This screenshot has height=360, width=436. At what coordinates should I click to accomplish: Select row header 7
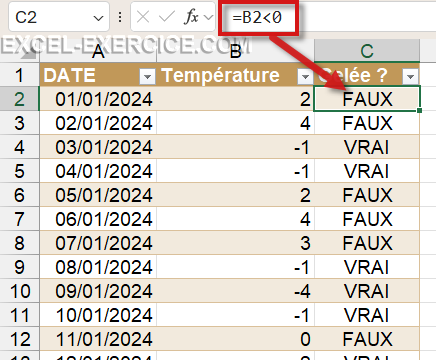(19, 219)
